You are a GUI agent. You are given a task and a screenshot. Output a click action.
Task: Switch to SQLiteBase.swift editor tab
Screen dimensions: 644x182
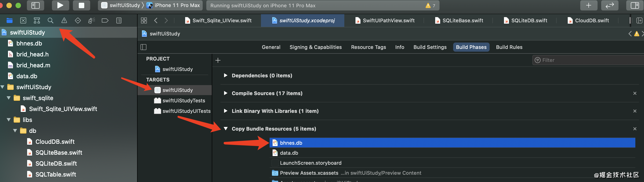tap(459, 20)
